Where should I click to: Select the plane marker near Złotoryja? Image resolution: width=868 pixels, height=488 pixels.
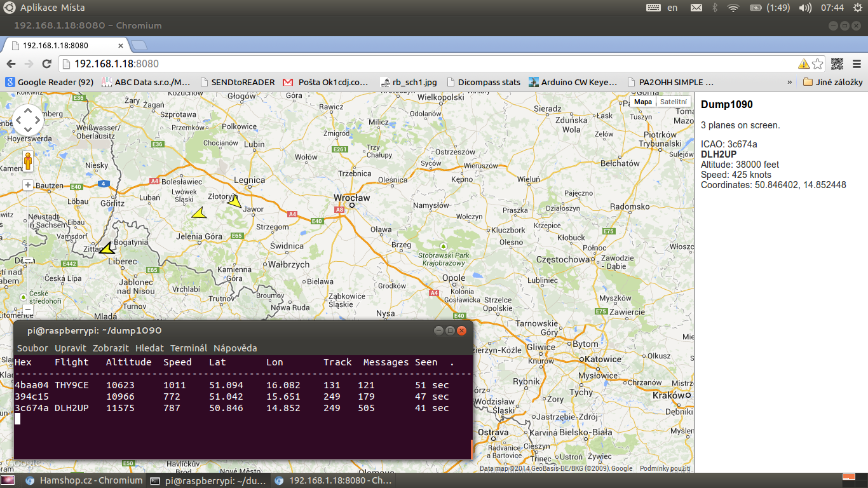coord(234,201)
